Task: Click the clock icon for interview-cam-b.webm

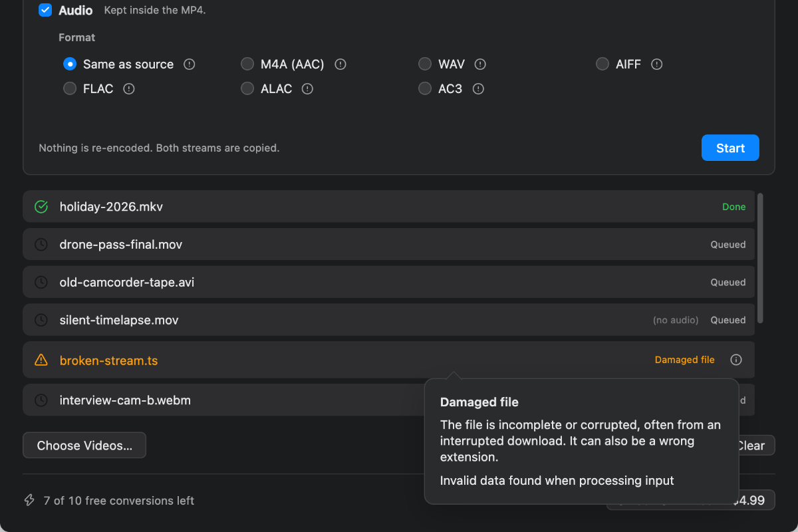Action: (41, 400)
